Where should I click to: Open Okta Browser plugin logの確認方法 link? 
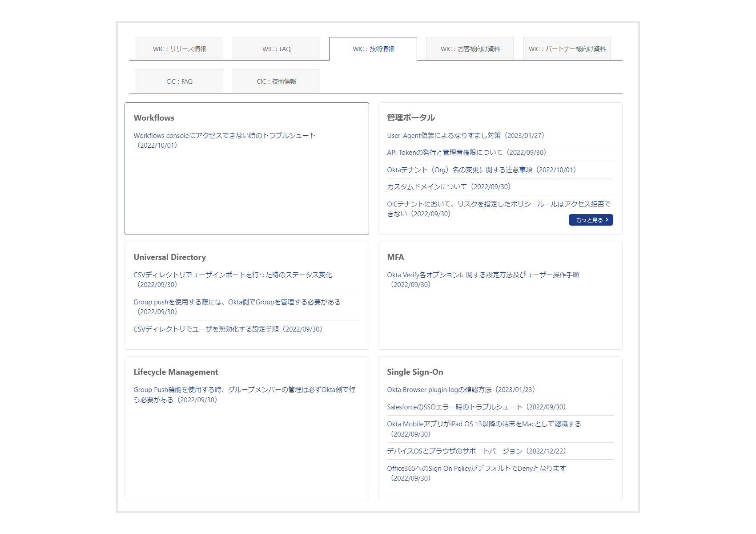pos(461,390)
